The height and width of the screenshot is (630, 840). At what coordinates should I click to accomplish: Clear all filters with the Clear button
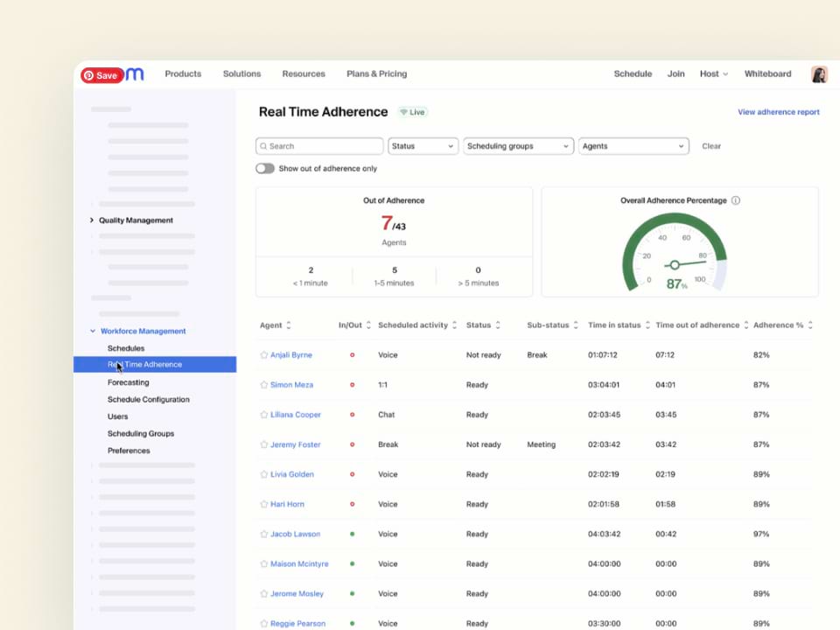click(711, 146)
